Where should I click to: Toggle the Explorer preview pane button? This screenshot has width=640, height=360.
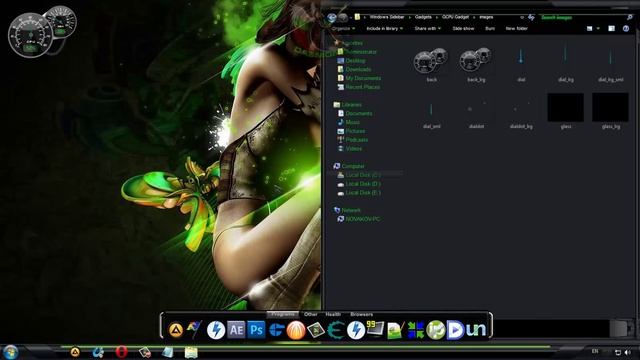(611, 28)
